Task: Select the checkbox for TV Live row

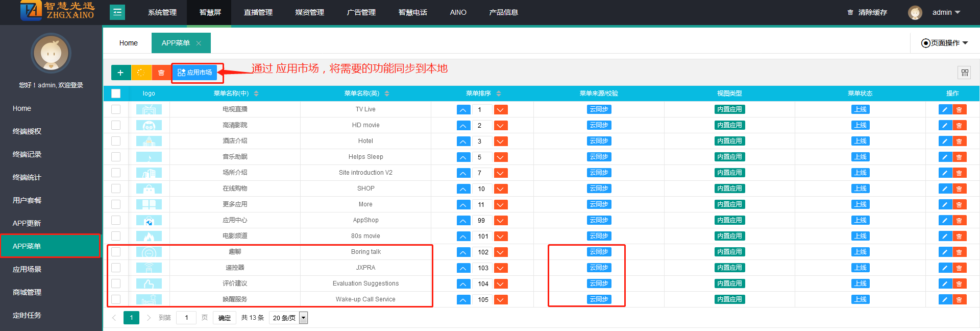Action: (116, 109)
